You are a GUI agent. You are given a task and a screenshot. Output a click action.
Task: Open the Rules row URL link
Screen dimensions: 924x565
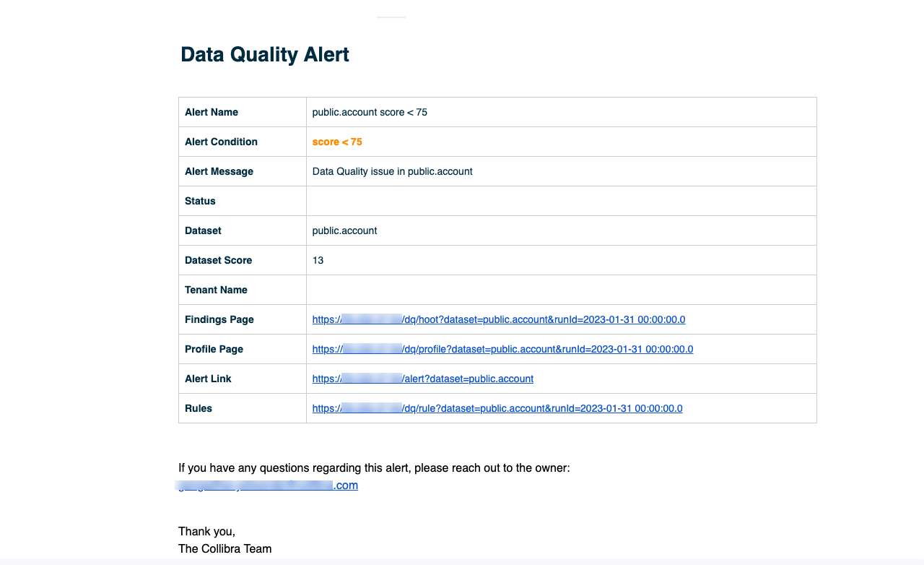(x=497, y=408)
